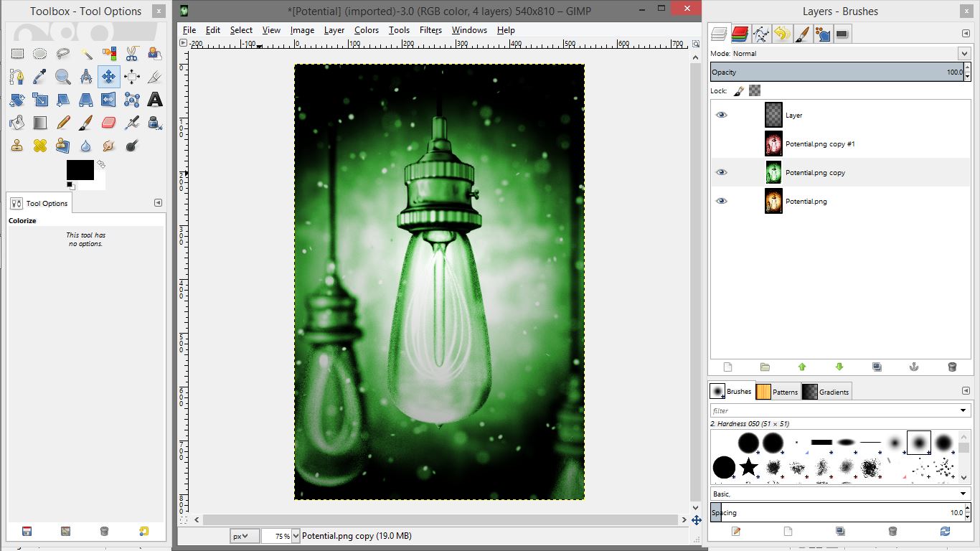Open the Layer menu
The width and height of the screenshot is (980, 551).
click(x=334, y=30)
